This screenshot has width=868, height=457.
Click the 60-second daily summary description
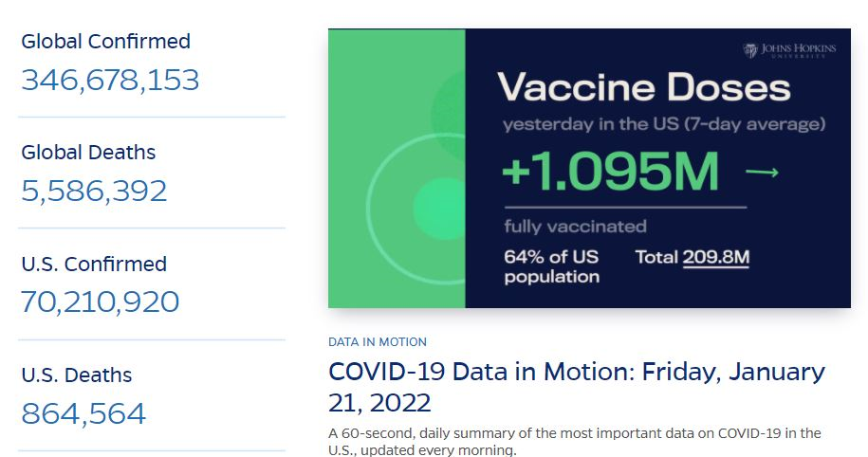coord(575,441)
